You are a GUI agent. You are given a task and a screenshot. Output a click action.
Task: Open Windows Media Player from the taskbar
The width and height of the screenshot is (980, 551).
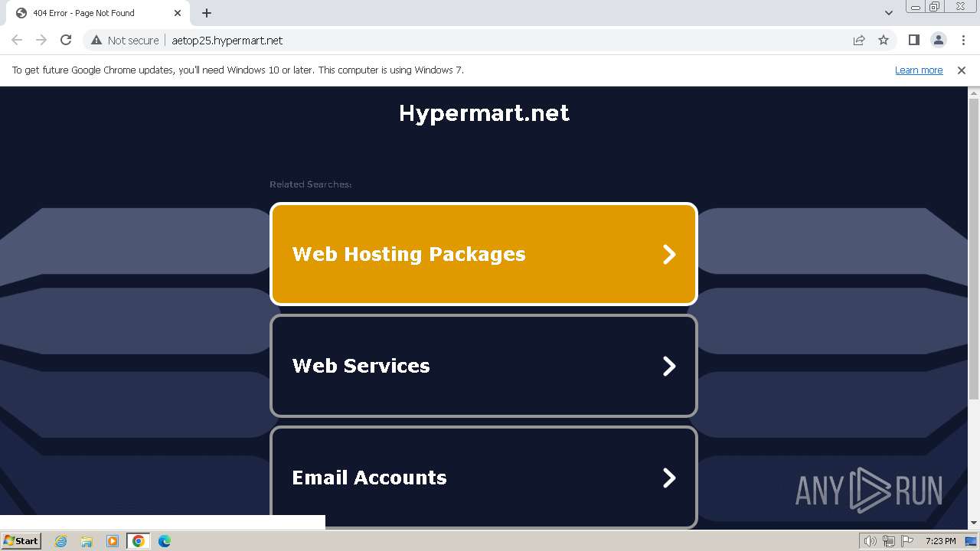click(x=113, y=541)
